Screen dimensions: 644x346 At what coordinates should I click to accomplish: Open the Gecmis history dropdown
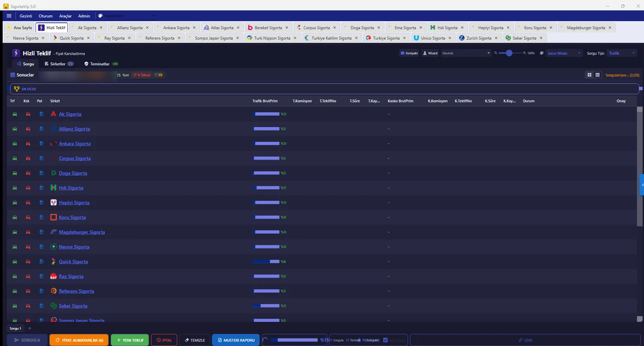click(x=465, y=53)
